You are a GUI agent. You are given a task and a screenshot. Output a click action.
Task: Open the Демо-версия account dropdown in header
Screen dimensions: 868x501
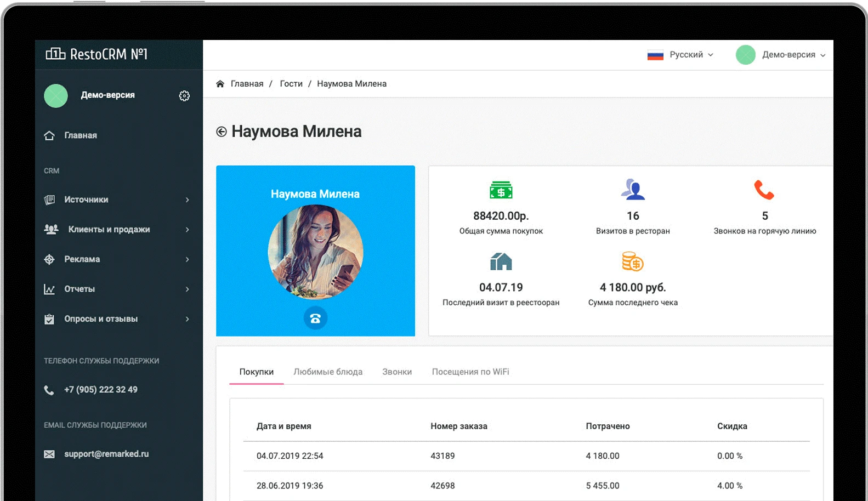tap(781, 55)
